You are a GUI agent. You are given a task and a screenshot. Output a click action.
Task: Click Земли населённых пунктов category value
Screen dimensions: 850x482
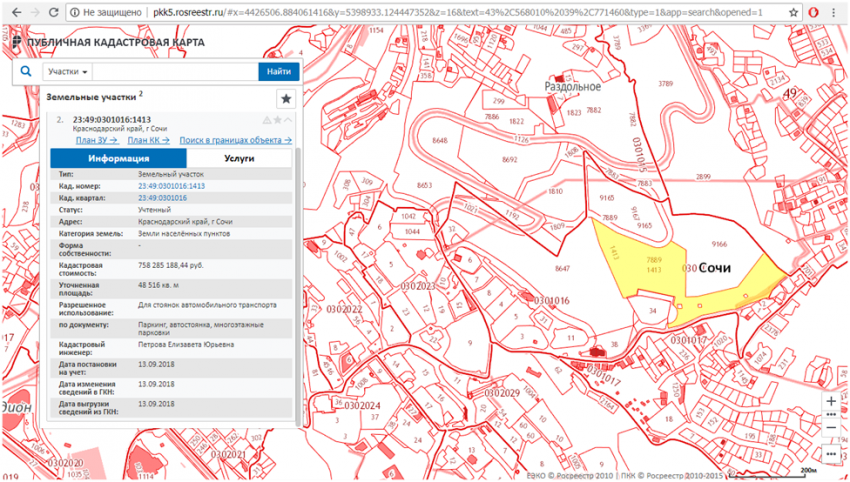184,234
